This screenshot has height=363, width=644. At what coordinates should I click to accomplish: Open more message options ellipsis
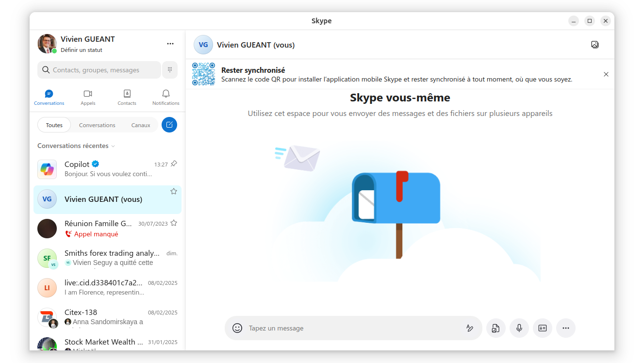tap(566, 328)
